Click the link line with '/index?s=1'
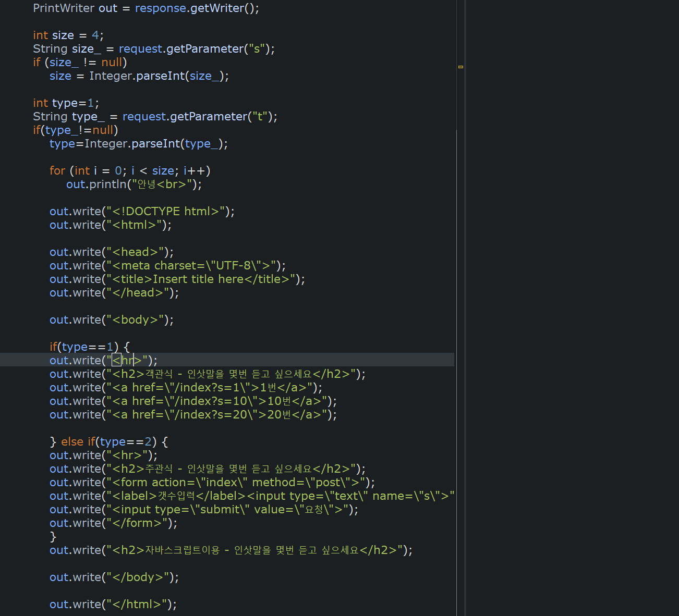This screenshot has height=616, width=679. tap(186, 388)
